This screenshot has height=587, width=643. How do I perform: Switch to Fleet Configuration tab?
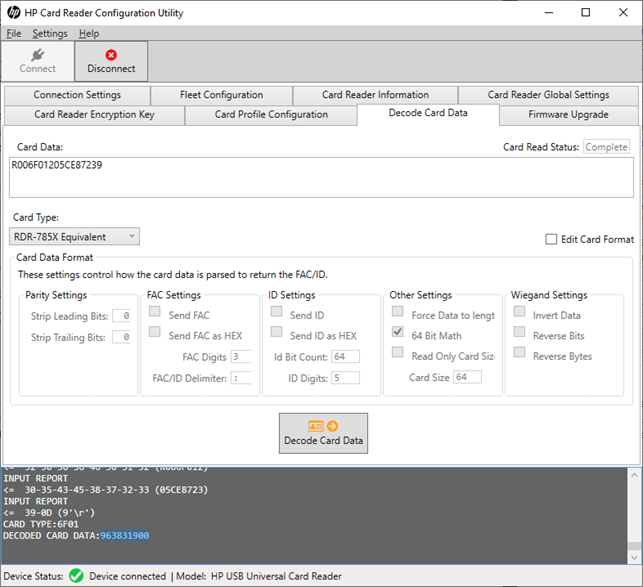[221, 95]
